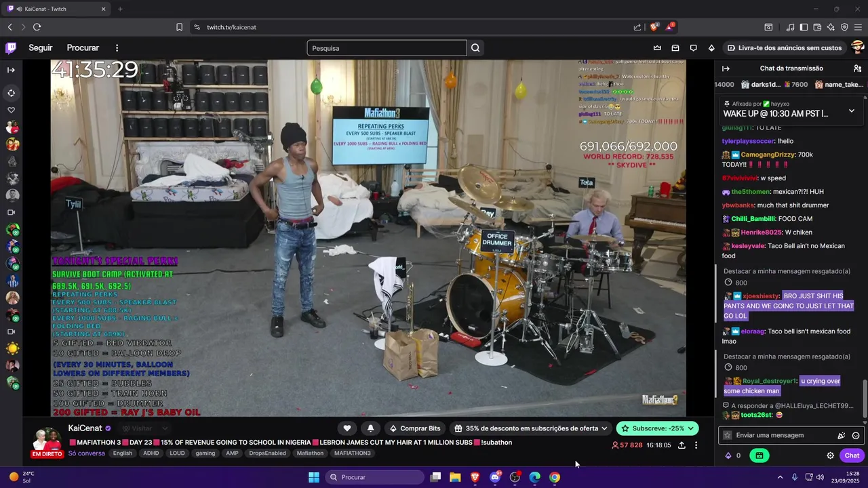Open the followed heart icon in sidebar
The image size is (868, 488).
coord(11,110)
